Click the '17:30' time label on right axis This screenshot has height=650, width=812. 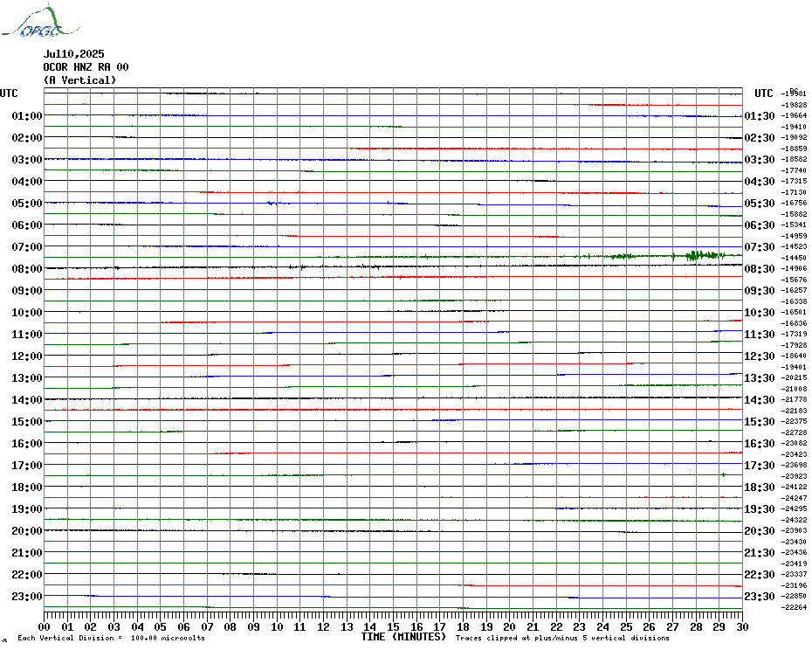(760, 466)
